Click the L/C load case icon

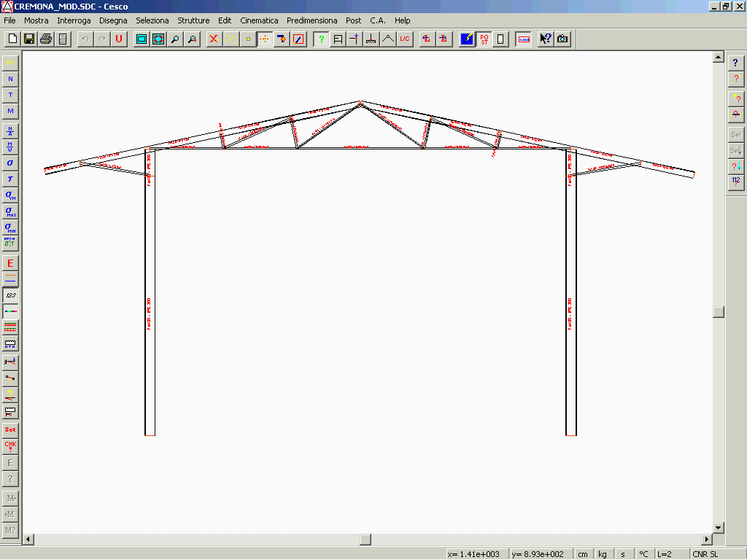pyautogui.click(x=405, y=39)
